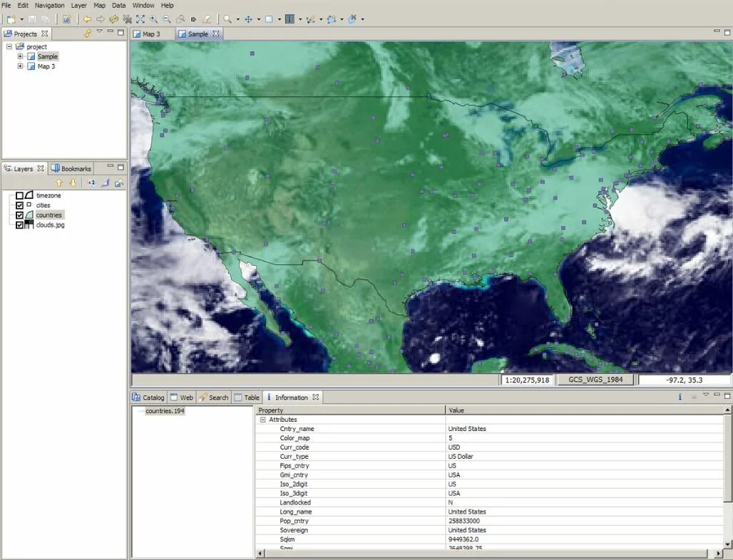Open the Data menu
Viewport: 733px width, 560px height.
click(119, 5)
